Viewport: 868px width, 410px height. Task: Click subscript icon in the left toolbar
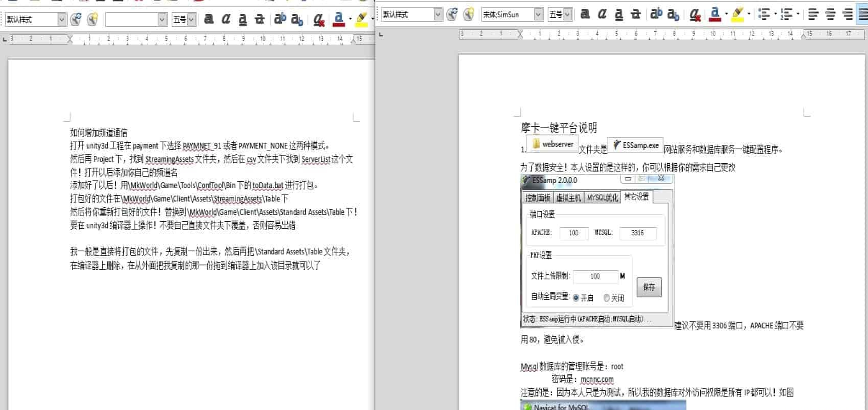297,19
